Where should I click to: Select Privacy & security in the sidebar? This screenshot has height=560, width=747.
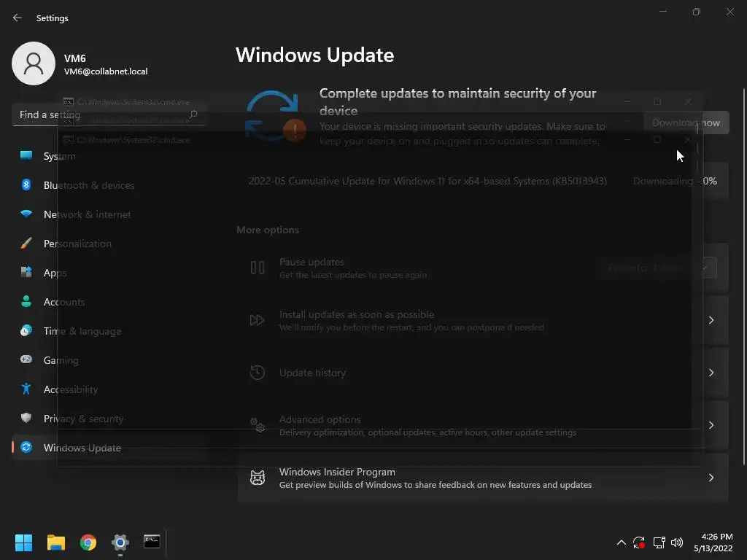point(109,419)
